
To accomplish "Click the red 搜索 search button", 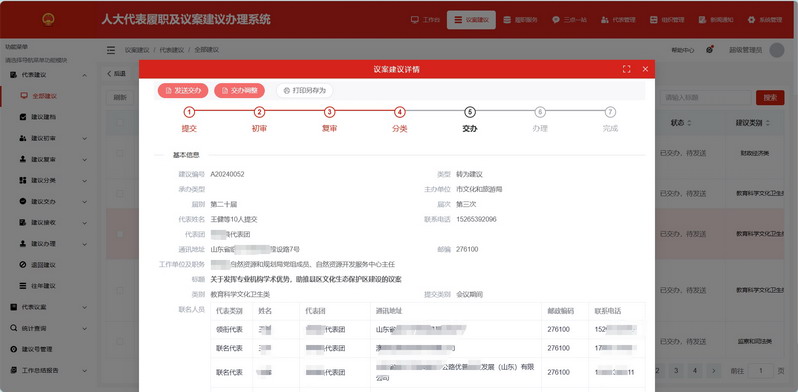I will [x=770, y=98].
